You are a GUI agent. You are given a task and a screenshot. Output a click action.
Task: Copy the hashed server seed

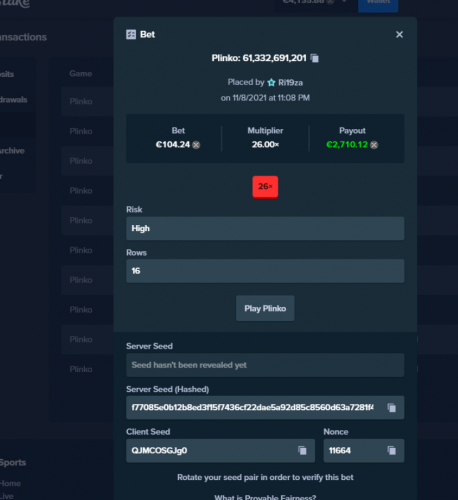(x=392, y=407)
